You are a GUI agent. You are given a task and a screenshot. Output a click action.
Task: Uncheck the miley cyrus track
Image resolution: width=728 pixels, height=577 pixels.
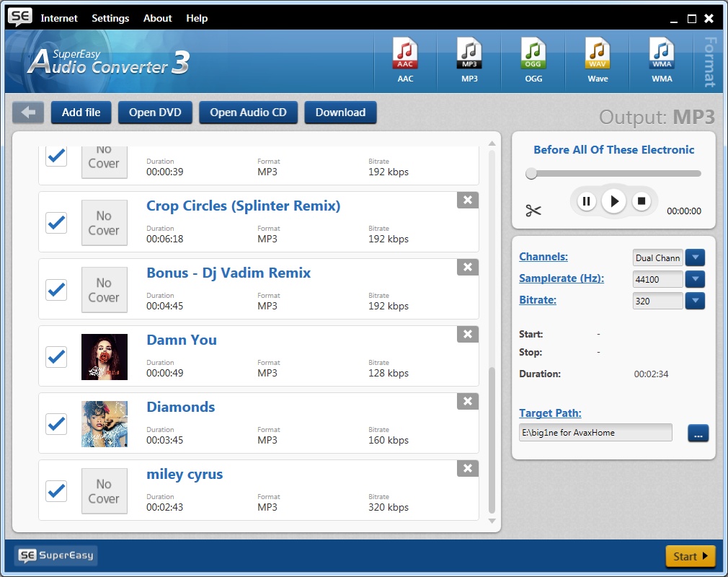tap(56, 491)
